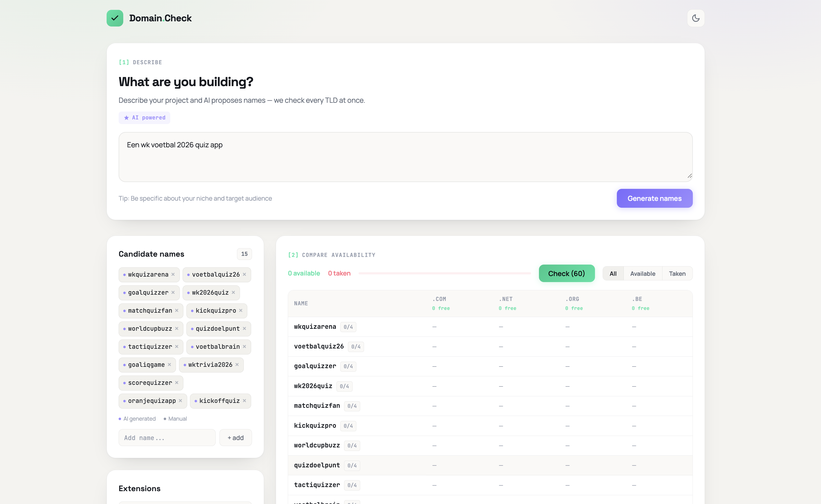Remove tactiquizzer chip with its x
This screenshot has width=821, height=504.
[x=177, y=347]
